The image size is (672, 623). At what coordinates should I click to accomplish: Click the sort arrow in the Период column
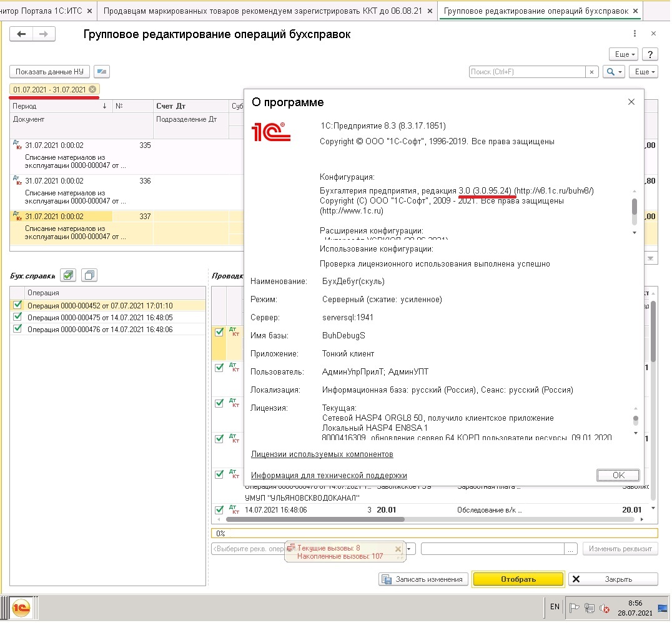click(104, 106)
